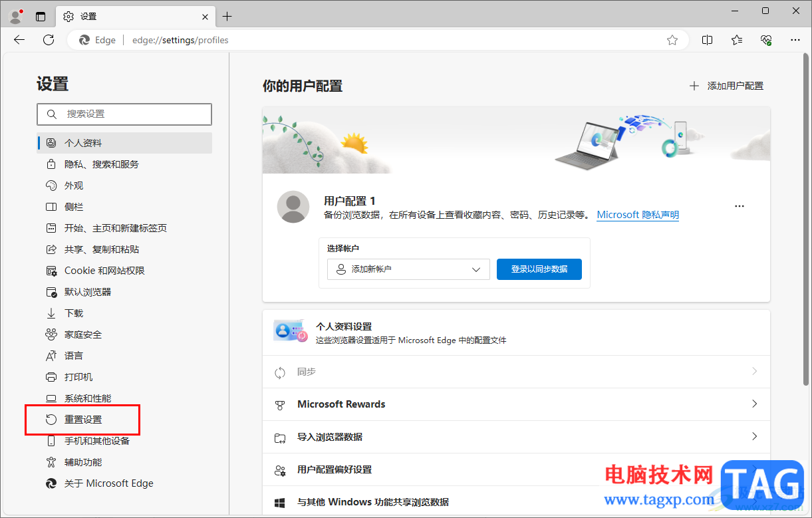Open the Cookie 和网站权限 section
Screen dimensions: 812x518
101,271
